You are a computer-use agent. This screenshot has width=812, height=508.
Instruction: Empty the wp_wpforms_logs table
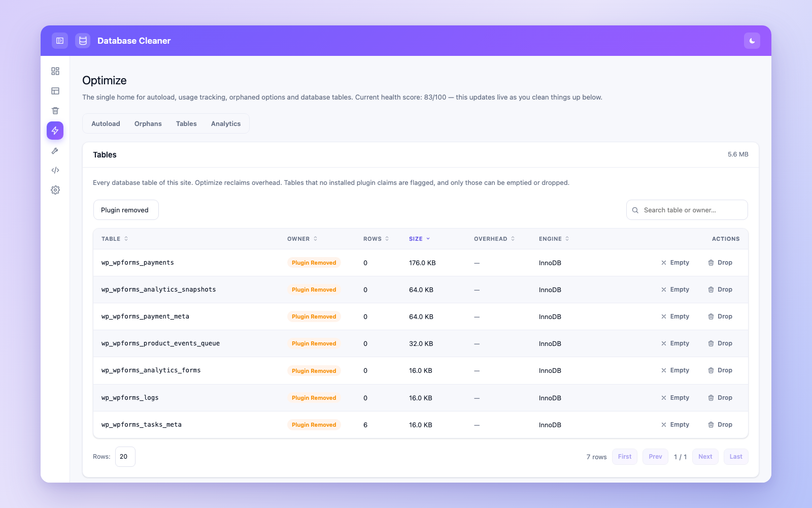point(675,398)
